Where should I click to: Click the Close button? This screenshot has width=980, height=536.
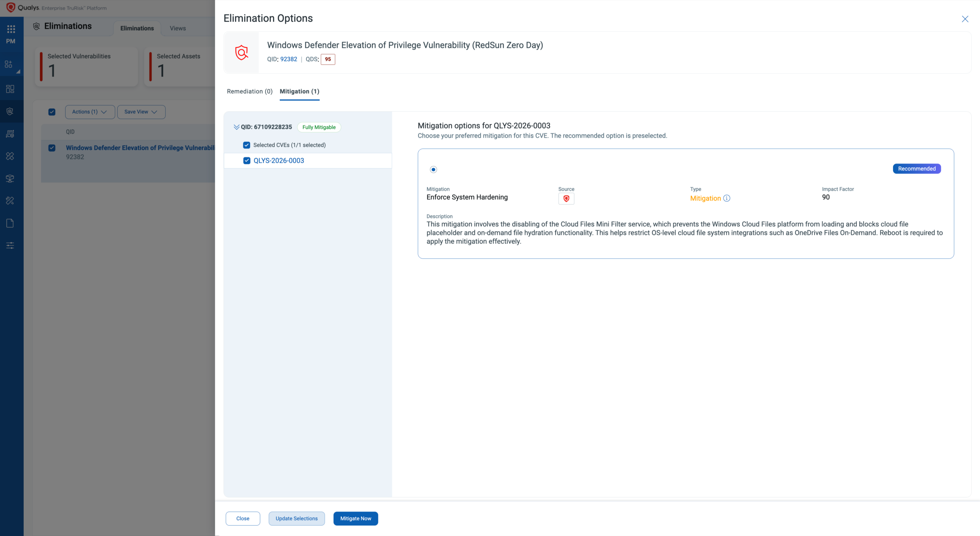click(x=243, y=518)
